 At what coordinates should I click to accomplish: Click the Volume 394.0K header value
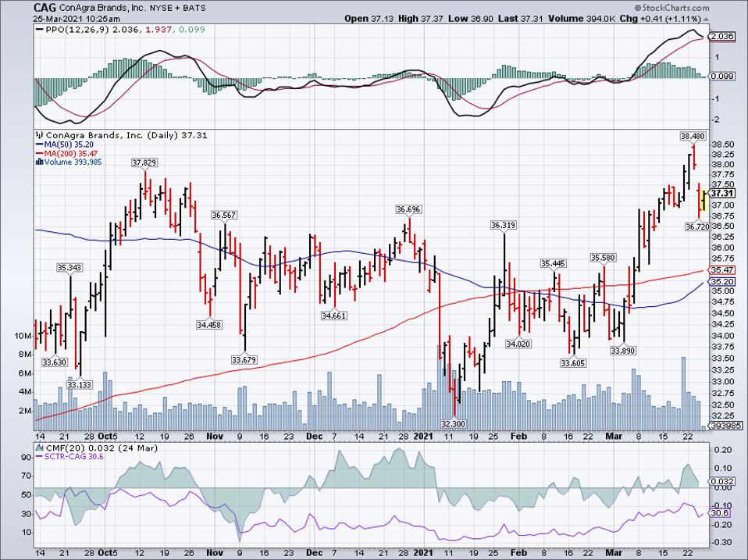(x=582, y=19)
